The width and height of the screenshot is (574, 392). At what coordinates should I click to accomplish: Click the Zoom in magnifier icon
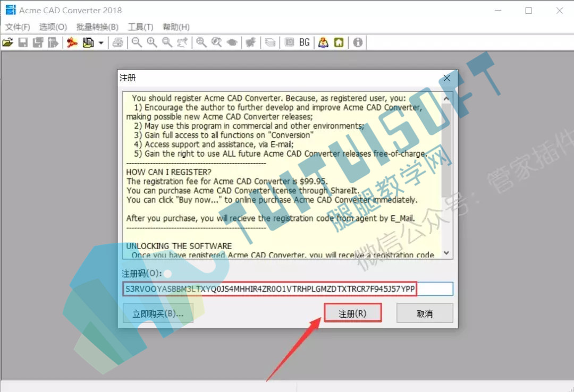152,42
